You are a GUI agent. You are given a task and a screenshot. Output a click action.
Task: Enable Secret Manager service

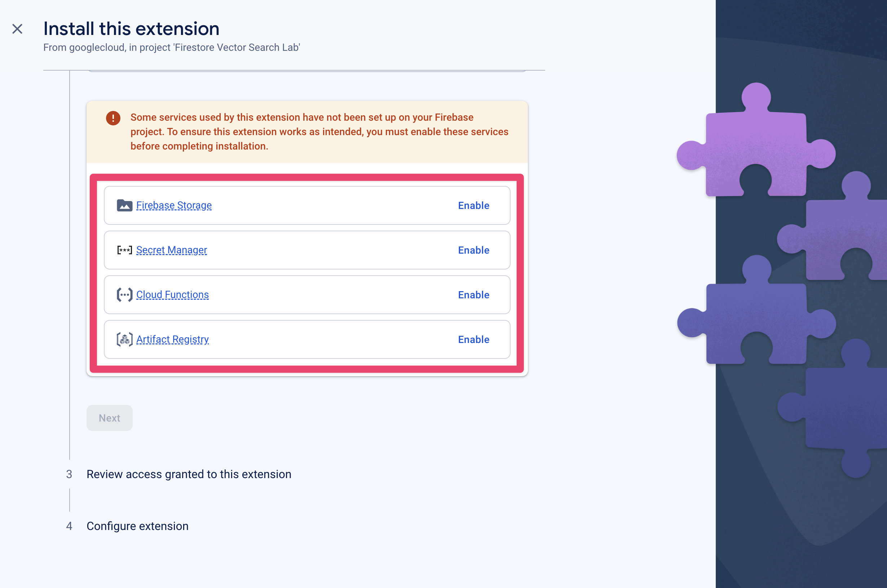[473, 250]
